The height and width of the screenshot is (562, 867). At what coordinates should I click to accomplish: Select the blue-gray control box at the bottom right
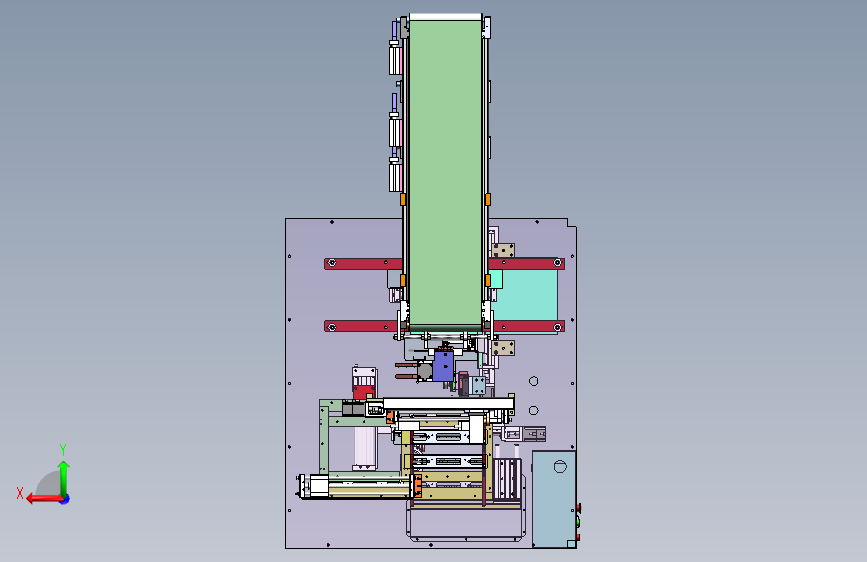553,498
